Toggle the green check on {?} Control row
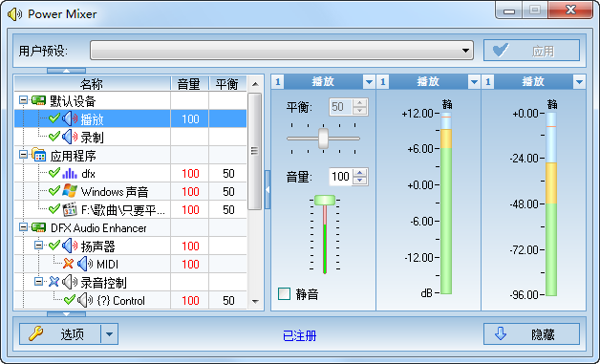 (x=69, y=300)
